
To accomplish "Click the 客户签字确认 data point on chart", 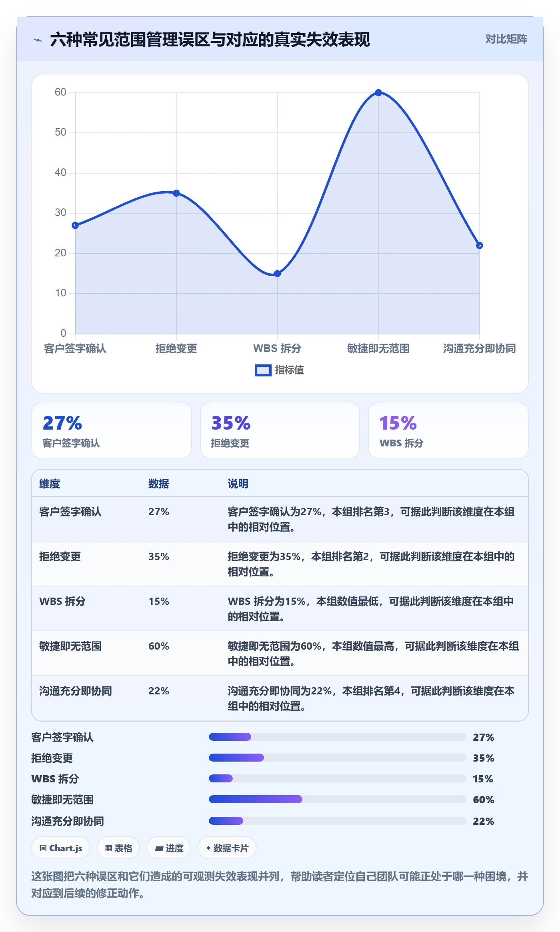I will click(75, 225).
